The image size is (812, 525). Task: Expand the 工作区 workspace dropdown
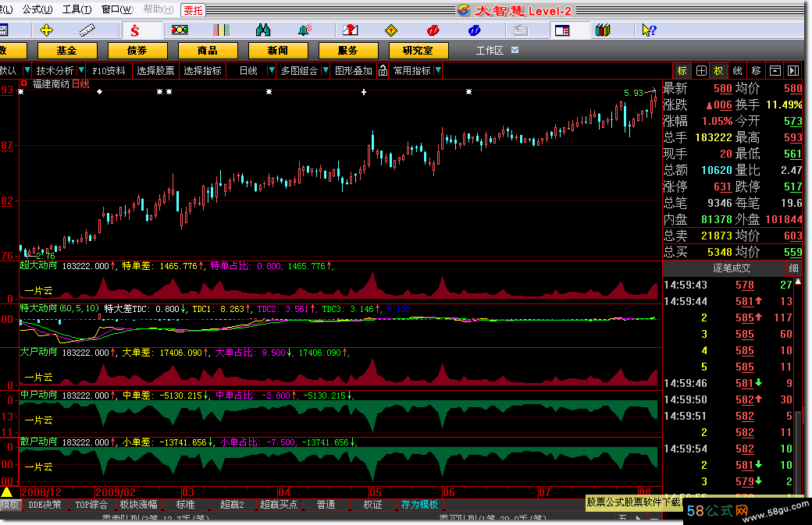pyautogui.click(x=515, y=50)
